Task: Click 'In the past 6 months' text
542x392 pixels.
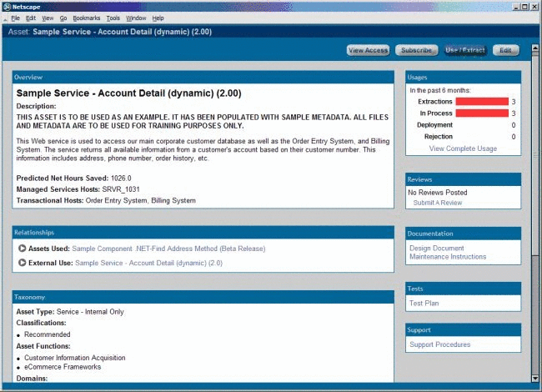Action: point(440,90)
